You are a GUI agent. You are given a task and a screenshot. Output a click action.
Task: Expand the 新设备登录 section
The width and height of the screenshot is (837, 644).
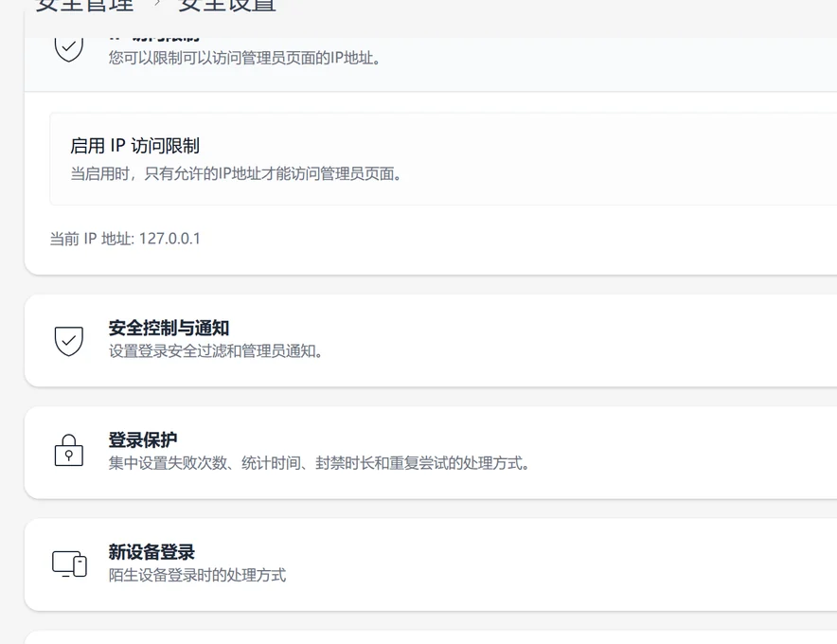pos(430,564)
